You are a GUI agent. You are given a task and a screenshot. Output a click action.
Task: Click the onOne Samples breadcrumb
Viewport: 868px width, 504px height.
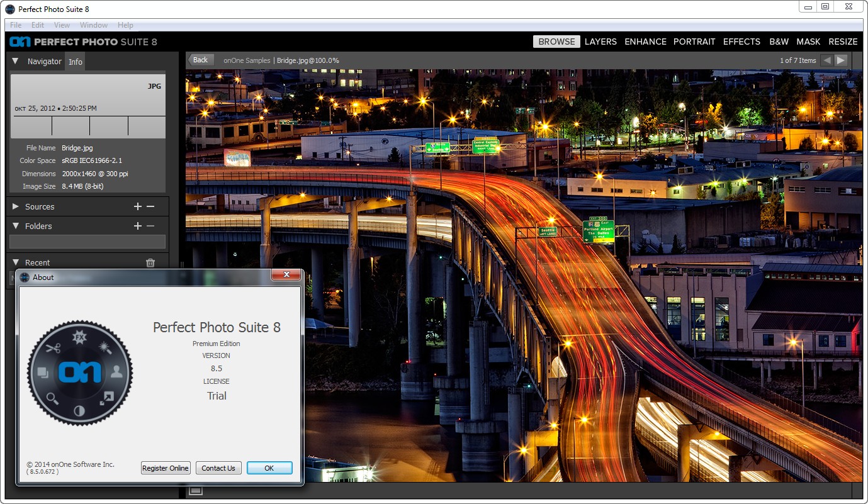(x=247, y=60)
